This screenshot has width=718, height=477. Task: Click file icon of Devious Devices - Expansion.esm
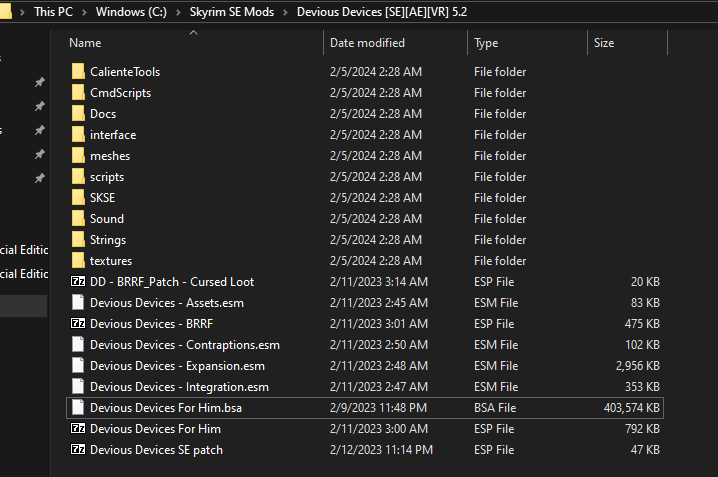[x=78, y=366]
